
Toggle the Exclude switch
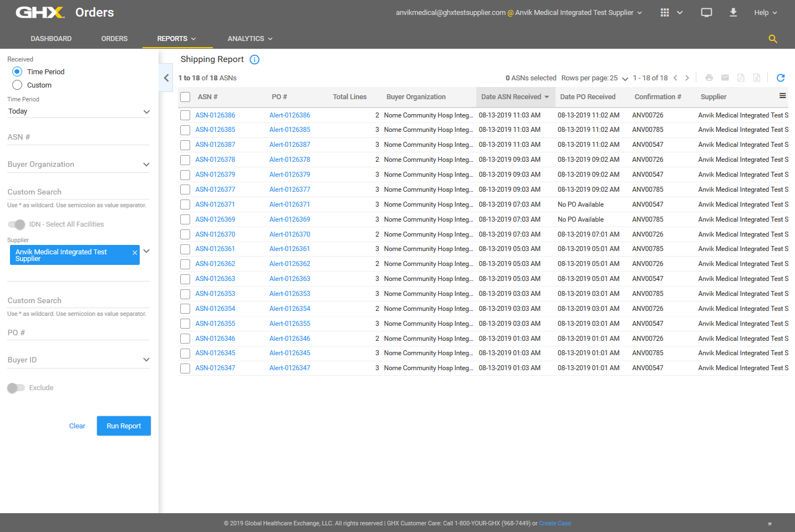click(16, 388)
